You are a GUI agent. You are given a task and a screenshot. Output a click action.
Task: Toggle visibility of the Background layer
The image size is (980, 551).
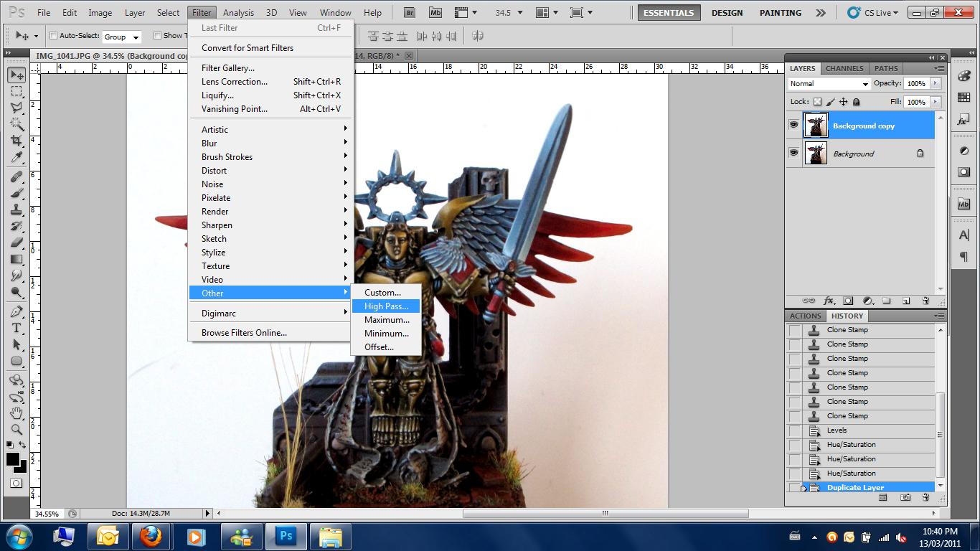pyautogui.click(x=793, y=153)
